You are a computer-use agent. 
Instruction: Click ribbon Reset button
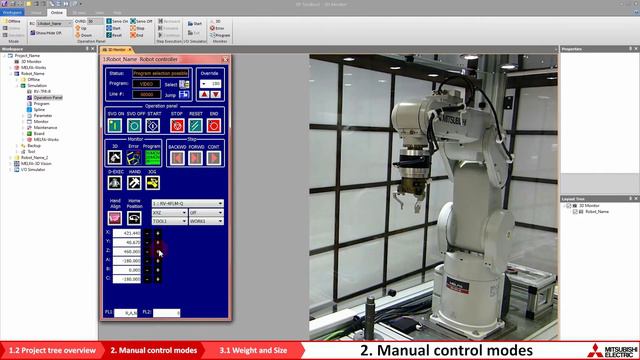114,35
